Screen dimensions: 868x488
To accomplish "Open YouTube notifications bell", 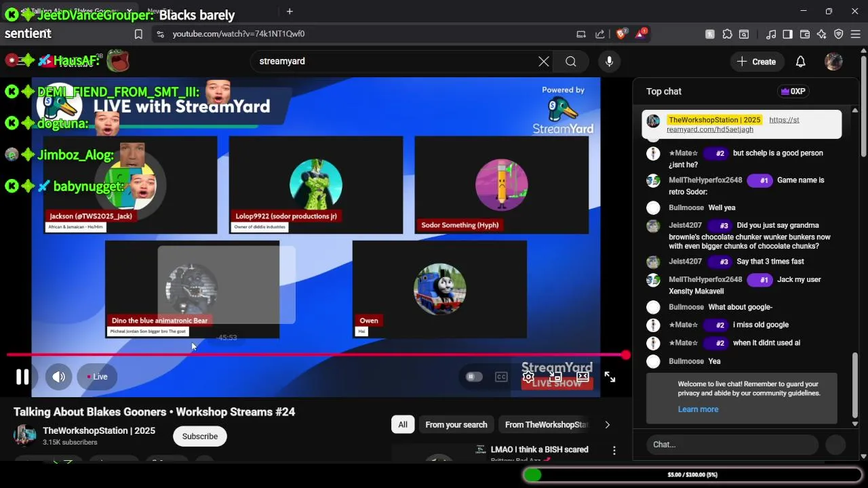I will click(800, 62).
